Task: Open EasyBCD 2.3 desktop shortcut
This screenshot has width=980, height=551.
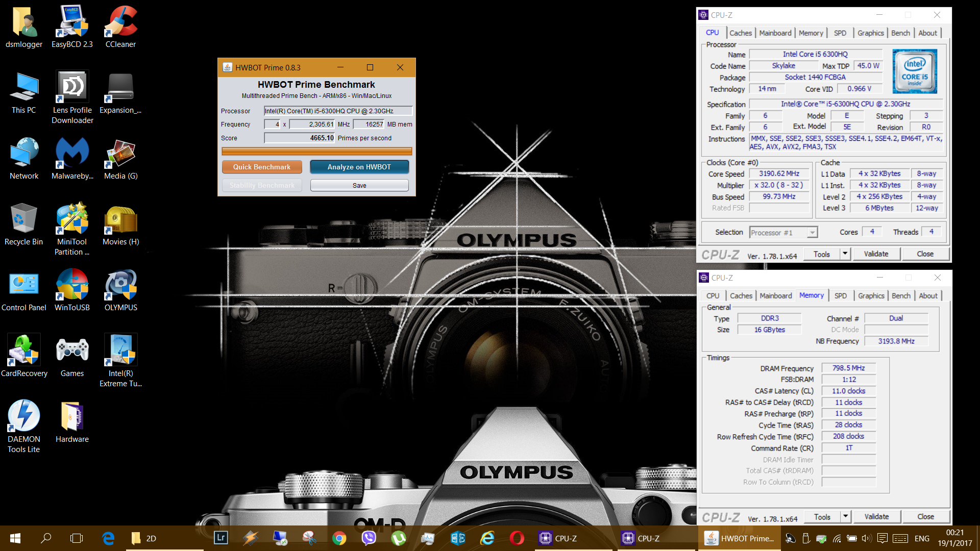Action: (72, 28)
